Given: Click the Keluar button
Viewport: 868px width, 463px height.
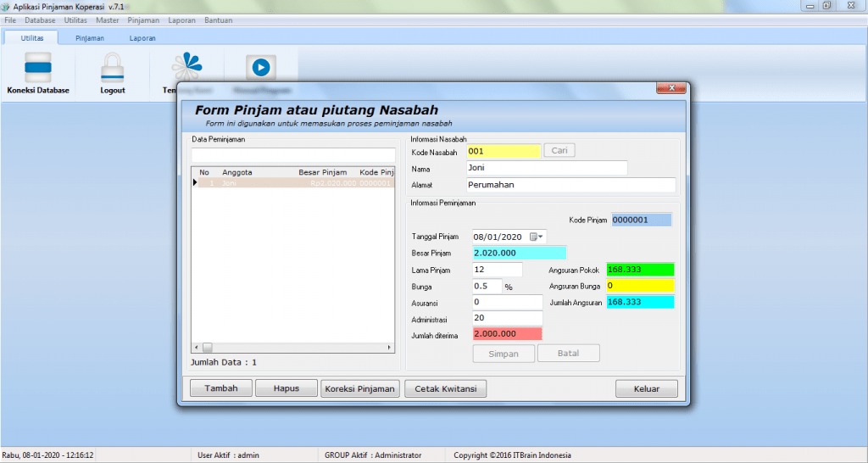Looking at the screenshot, I should [x=647, y=388].
